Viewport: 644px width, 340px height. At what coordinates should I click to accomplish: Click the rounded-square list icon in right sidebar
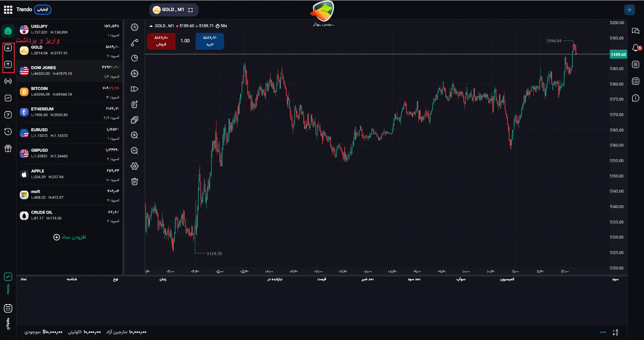pos(636,81)
